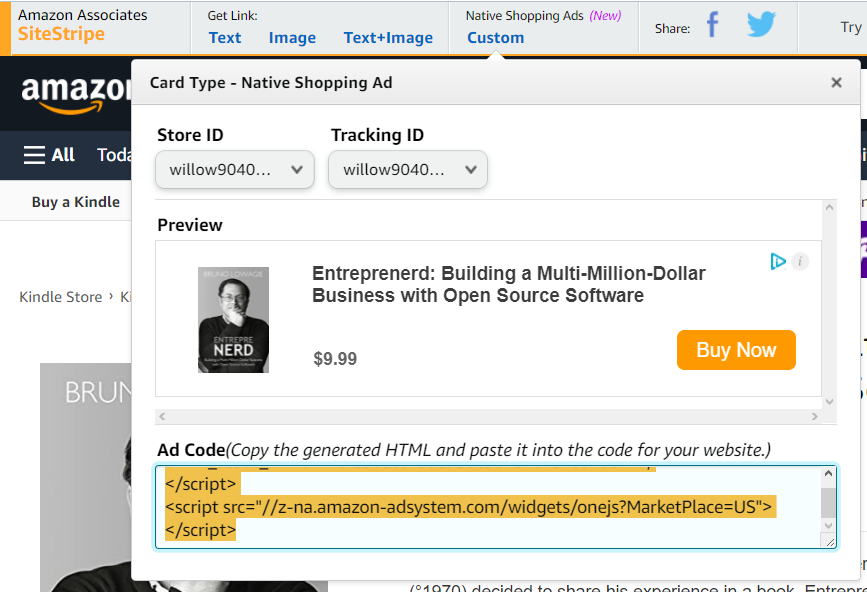Get a Text+Image link
The height and width of the screenshot is (592, 867).
click(x=388, y=38)
